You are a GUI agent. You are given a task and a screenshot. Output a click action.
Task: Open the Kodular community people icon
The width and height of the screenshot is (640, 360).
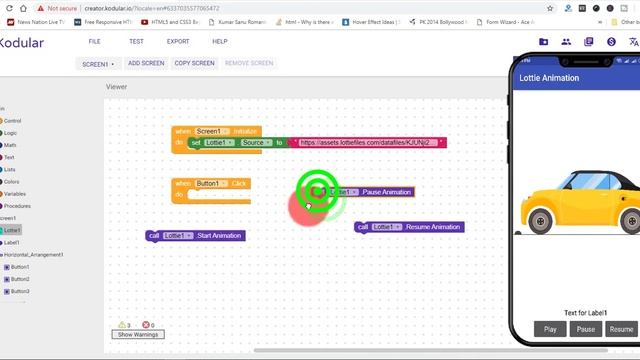tap(566, 42)
